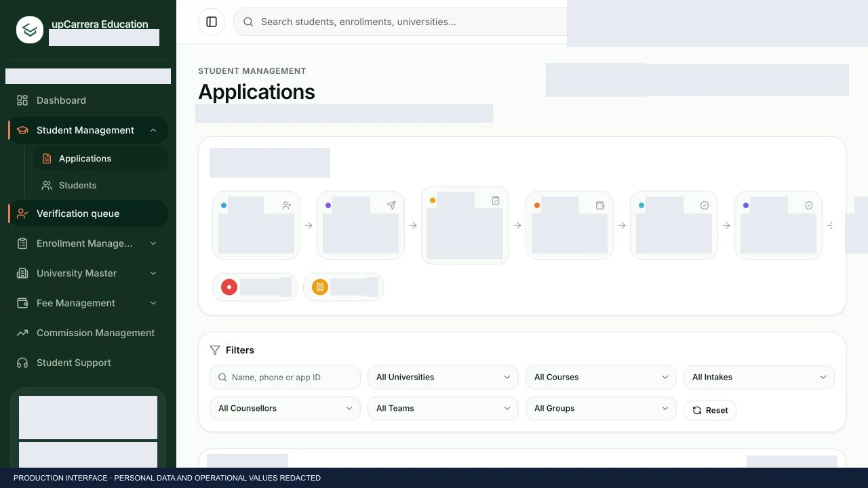868x488 pixels.
Task: Click the Applications page heading
Action: 256,92
